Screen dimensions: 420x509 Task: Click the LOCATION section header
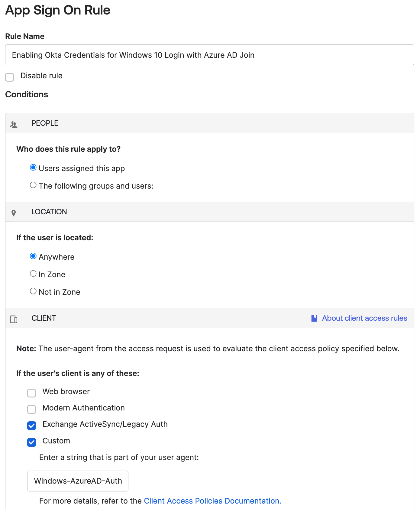49,212
